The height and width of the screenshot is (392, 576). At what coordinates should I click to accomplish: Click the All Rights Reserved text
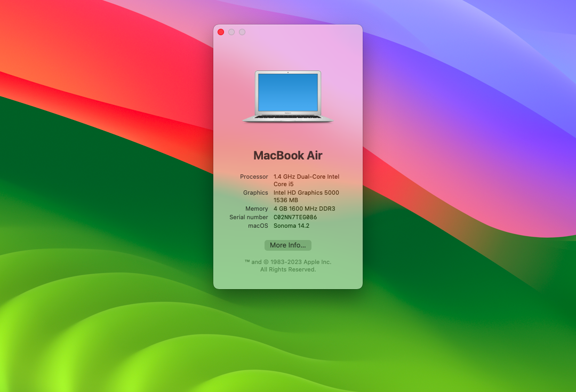pos(287,269)
